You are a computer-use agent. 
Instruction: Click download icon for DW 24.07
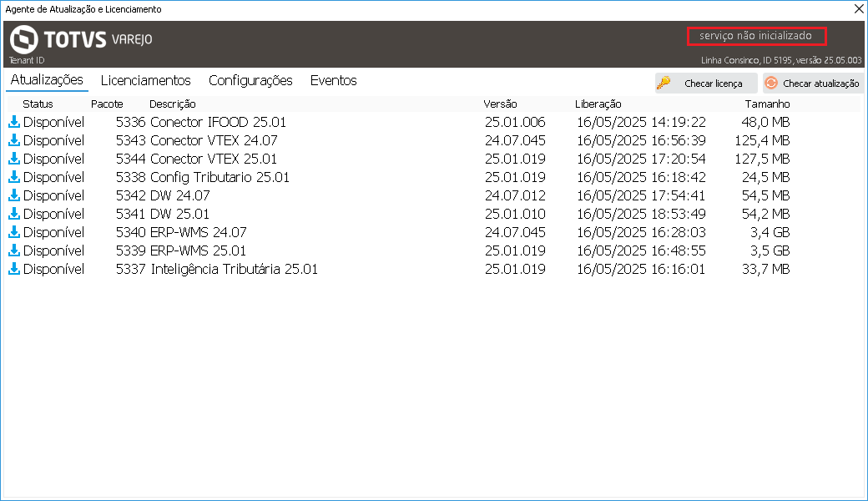coord(14,195)
